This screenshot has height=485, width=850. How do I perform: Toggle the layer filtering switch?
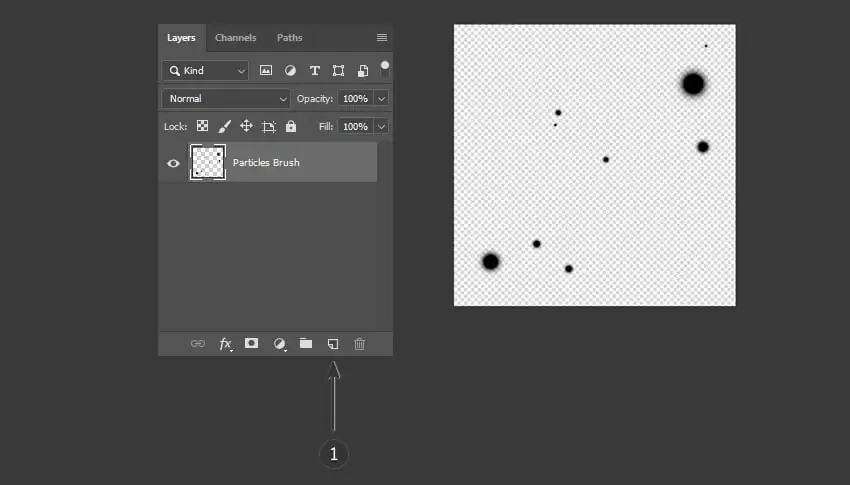point(384,68)
